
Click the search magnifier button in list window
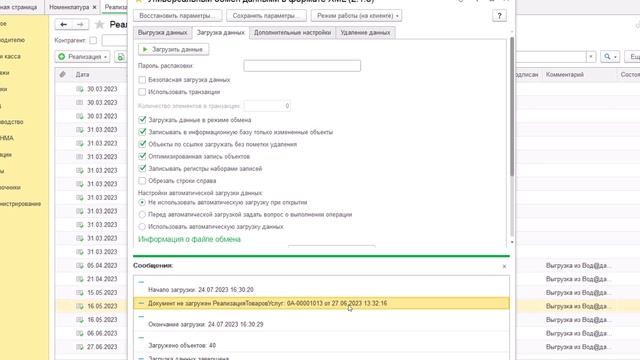[610, 57]
